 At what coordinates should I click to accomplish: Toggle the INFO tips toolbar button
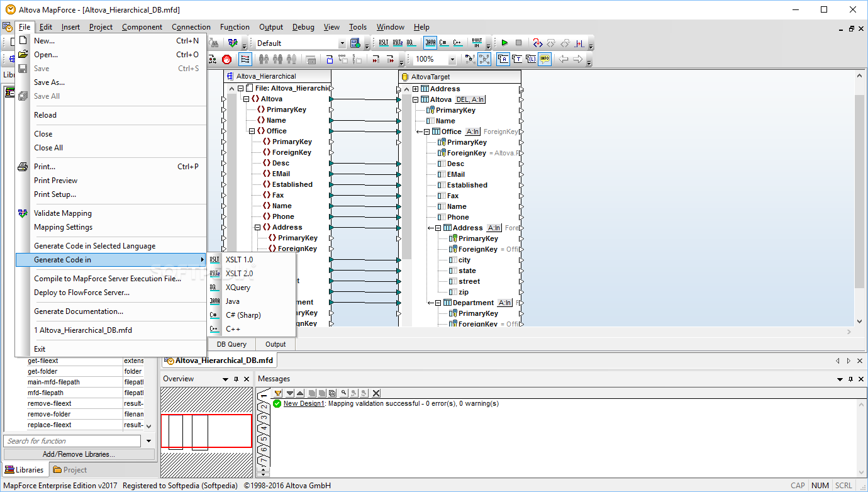pos(544,59)
